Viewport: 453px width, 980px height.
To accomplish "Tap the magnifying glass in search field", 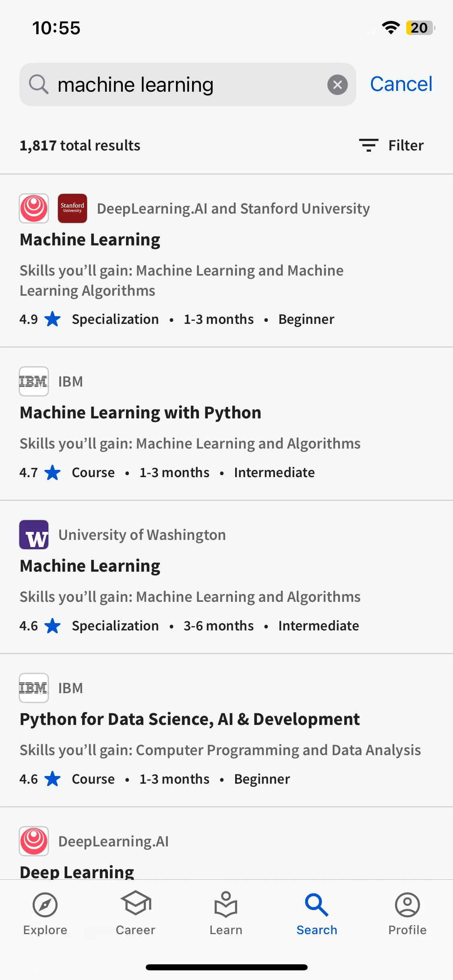I will tap(39, 84).
